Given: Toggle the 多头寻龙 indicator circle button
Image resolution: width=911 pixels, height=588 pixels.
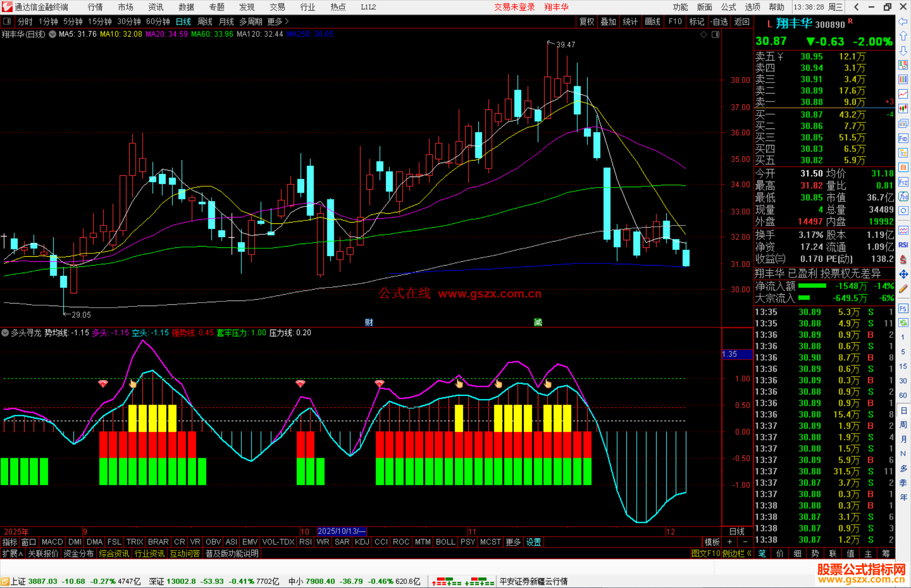Looking at the screenshot, I should coord(5,333).
